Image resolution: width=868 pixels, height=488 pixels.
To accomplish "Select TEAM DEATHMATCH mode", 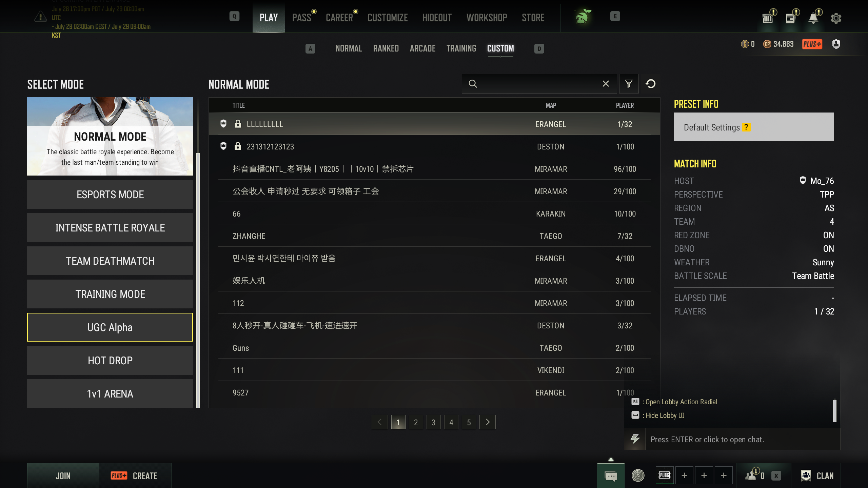I will 110,261.
